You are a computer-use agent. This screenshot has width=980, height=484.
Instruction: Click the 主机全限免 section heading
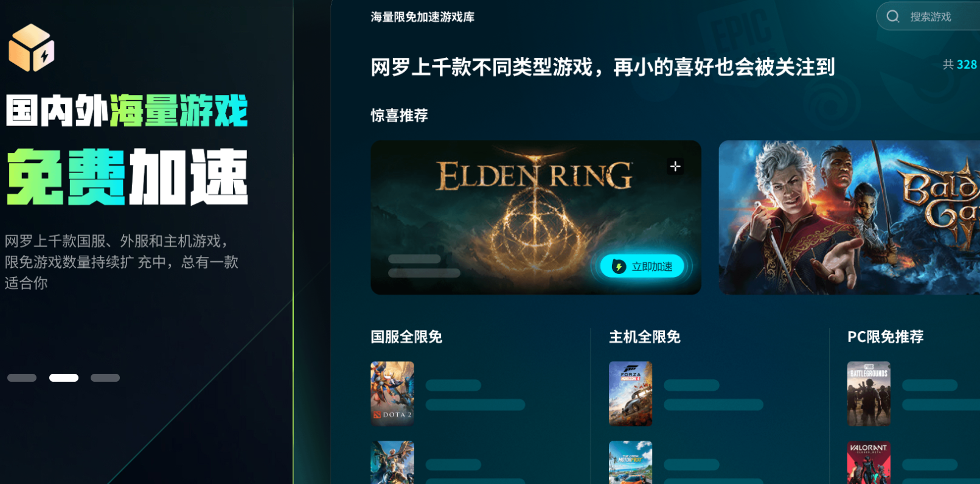click(645, 337)
